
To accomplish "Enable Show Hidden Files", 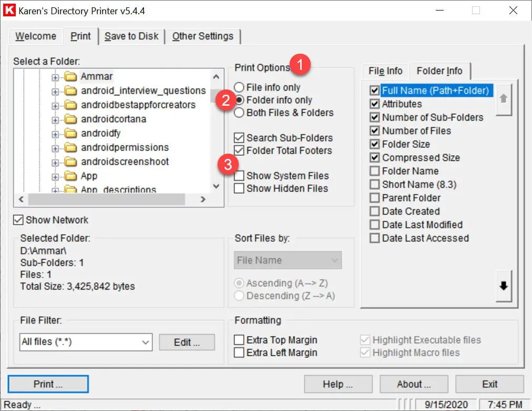I will 239,188.
